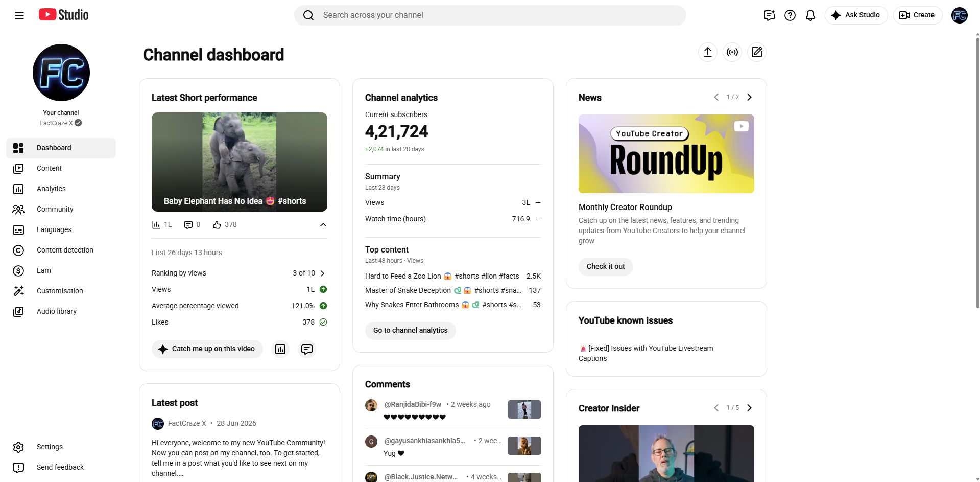Click the Go live broadcast icon
Screen dimensions: 980x482
click(732, 52)
